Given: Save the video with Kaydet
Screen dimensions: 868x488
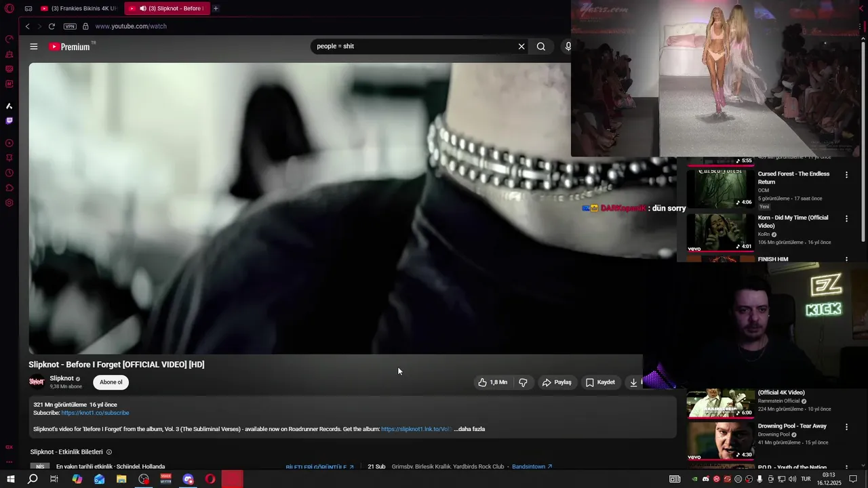Looking at the screenshot, I should point(600,382).
